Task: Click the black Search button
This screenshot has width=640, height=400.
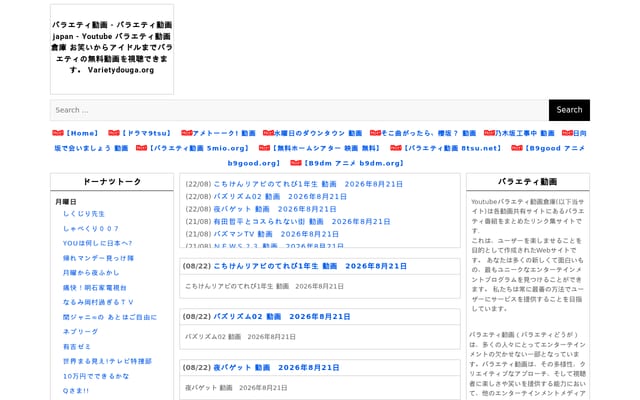Action: (x=569, y=110)
